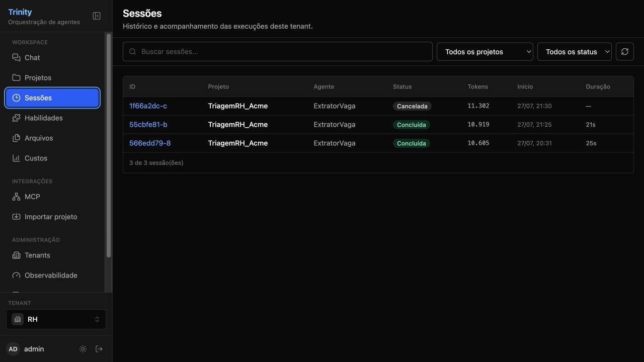Screen dimensions: 644x362
Task: Click the Custos bar chart icon
Action: (x=17, y=158)
